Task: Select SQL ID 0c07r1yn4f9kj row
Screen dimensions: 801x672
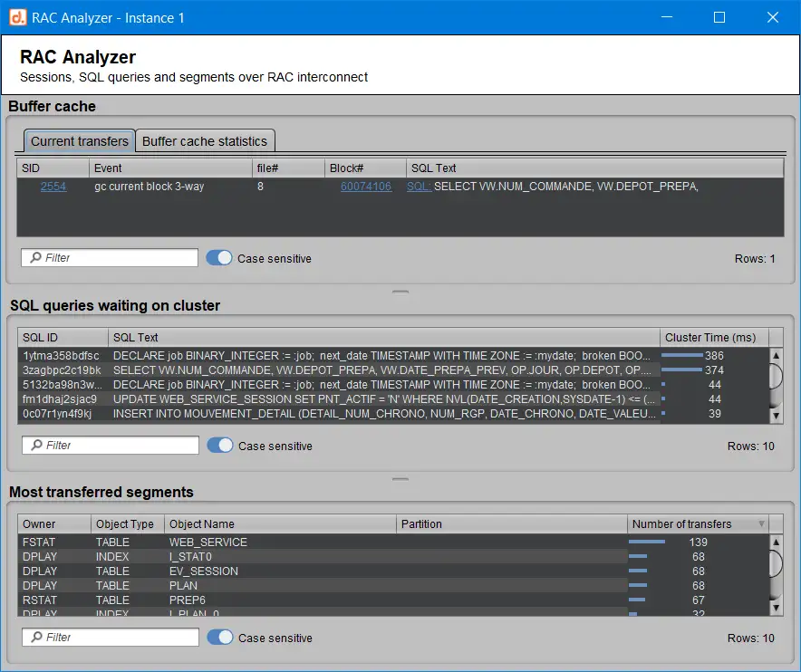Action: tap(393, 414)
